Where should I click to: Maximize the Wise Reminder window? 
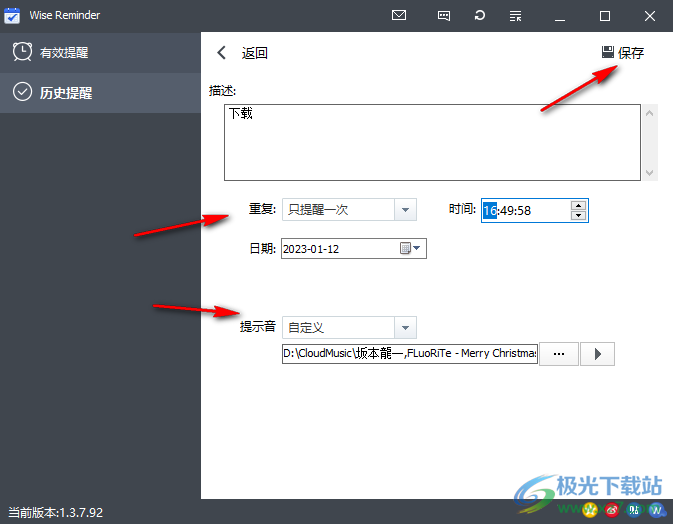coord(604,16)
